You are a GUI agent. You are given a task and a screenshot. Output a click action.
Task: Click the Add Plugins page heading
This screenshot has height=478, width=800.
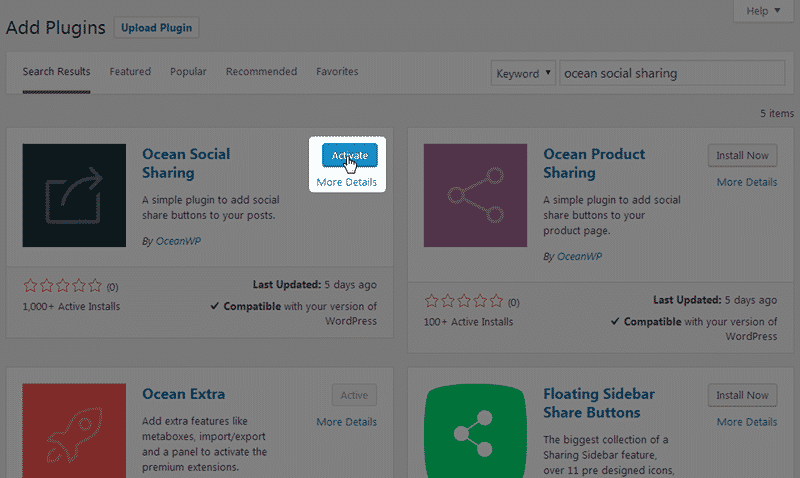[56, 28]
